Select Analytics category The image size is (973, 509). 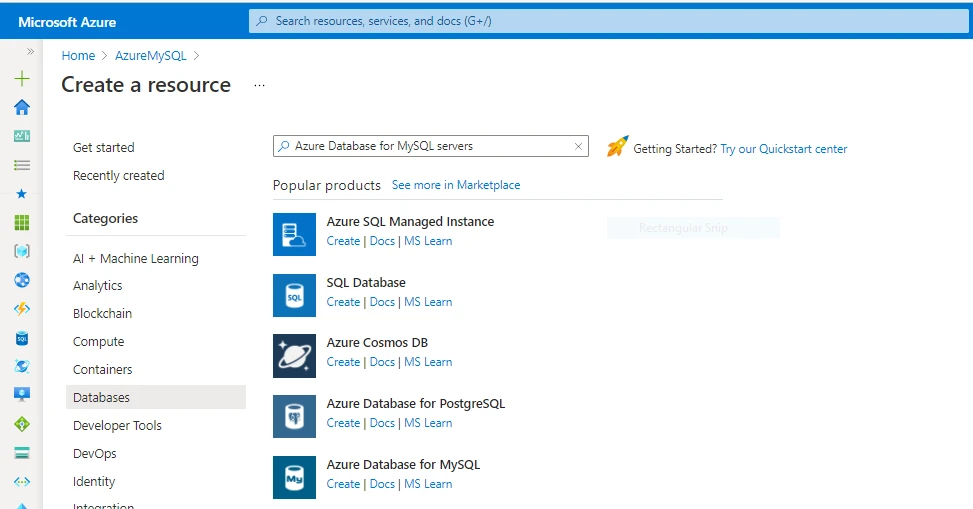click(97, 286)
